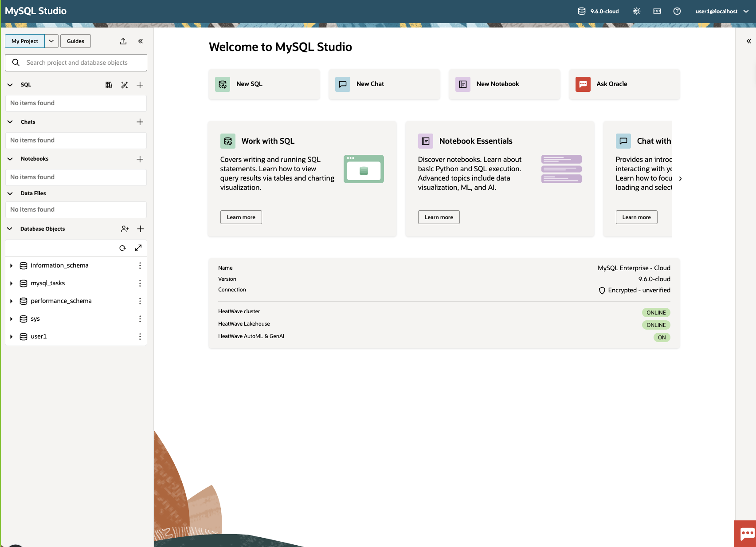Image resolution: width=756 pixels, height=547 pixels.
Task: Focus the search project and database objects field
Action: [x=76, y=63]
